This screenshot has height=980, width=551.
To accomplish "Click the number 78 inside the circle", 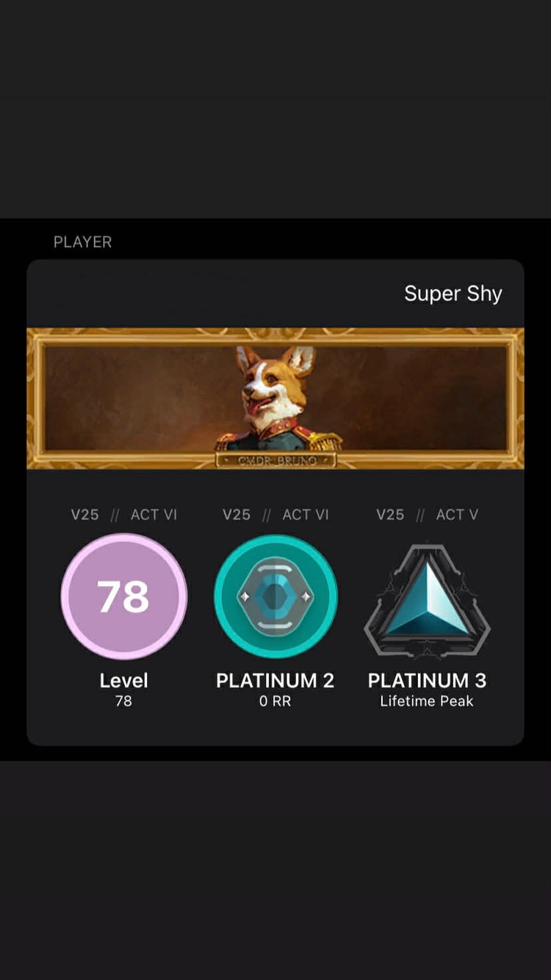I will click(123, 596).
